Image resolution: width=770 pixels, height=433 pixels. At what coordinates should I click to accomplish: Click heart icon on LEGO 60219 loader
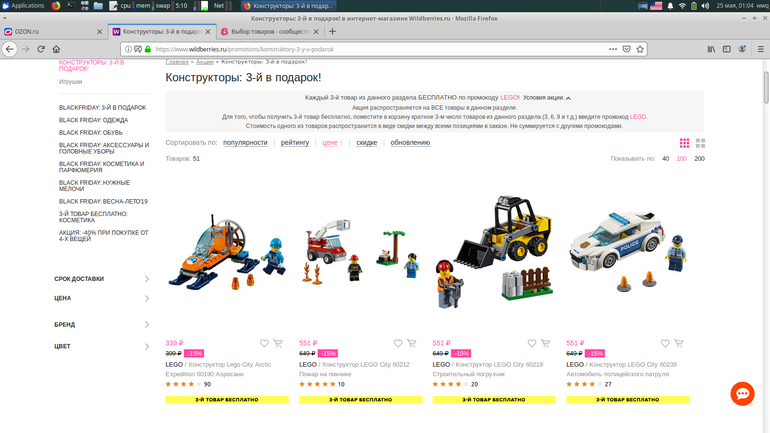531,344
